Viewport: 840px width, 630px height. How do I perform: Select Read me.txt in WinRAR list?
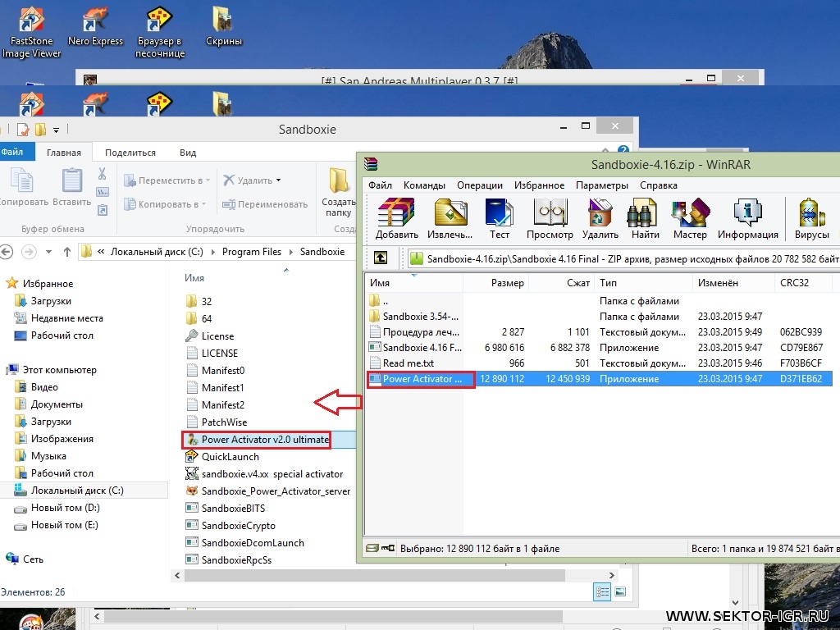pyautogui.click(x=402, y=363)
